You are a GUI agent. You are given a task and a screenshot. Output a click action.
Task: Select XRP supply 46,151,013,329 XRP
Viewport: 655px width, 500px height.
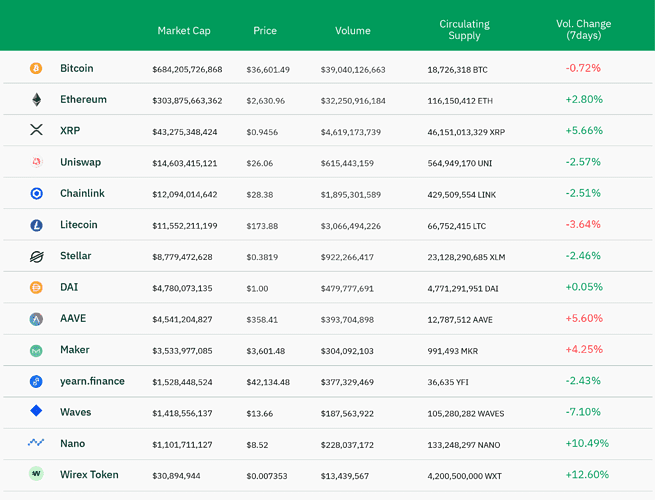(x=466, y=132)
